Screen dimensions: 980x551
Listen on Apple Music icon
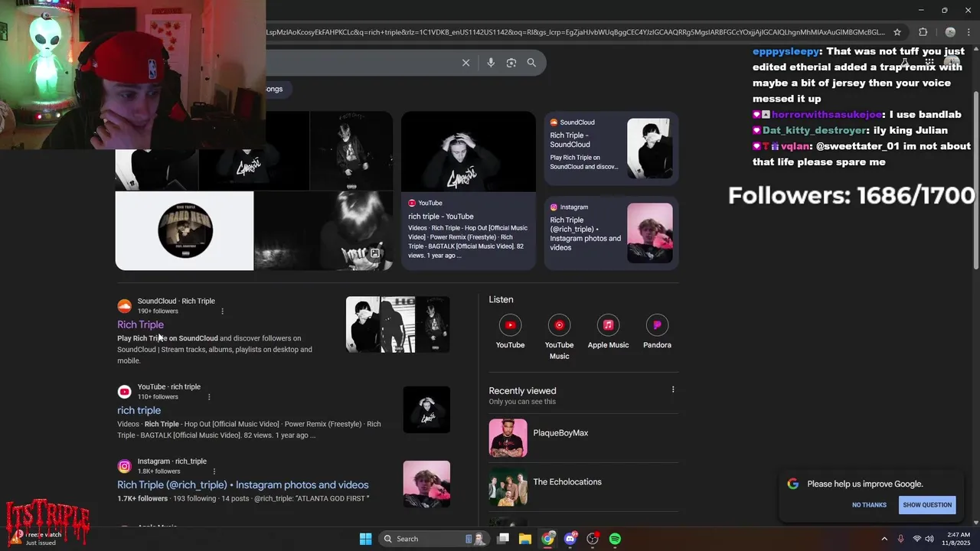tap(608, 325)
